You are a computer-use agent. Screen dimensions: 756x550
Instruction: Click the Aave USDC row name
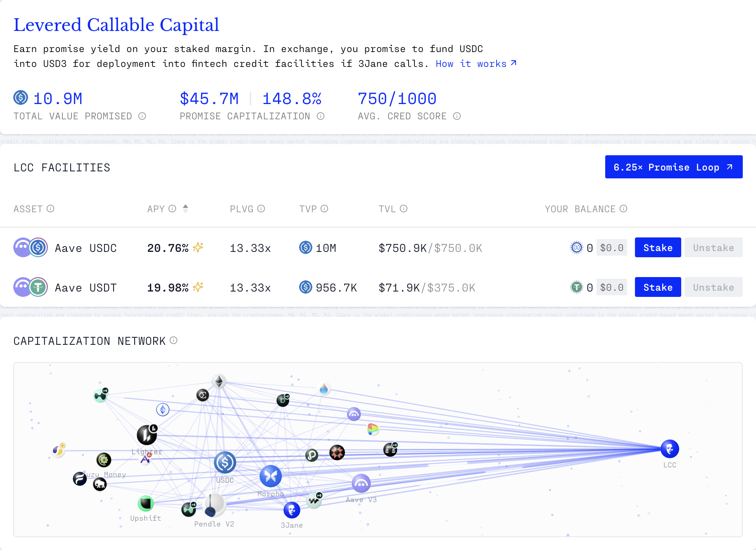point(86,248)
